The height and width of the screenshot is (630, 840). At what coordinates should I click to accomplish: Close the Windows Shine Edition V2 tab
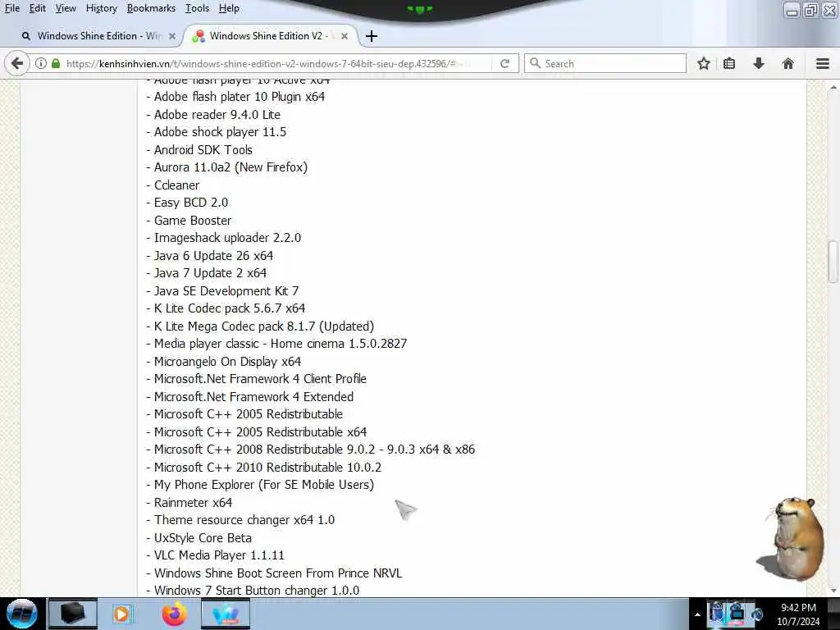tap(345, 36)
